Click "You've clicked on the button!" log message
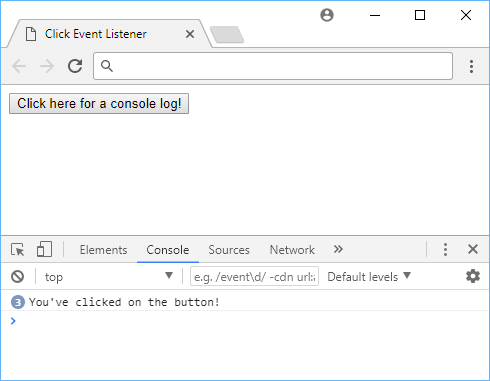 124,302
